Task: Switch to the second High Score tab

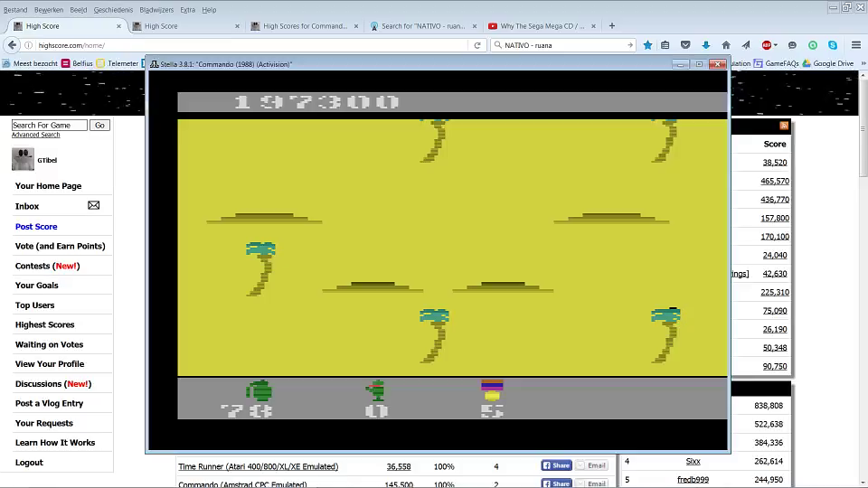Action: tap(184, 26)
